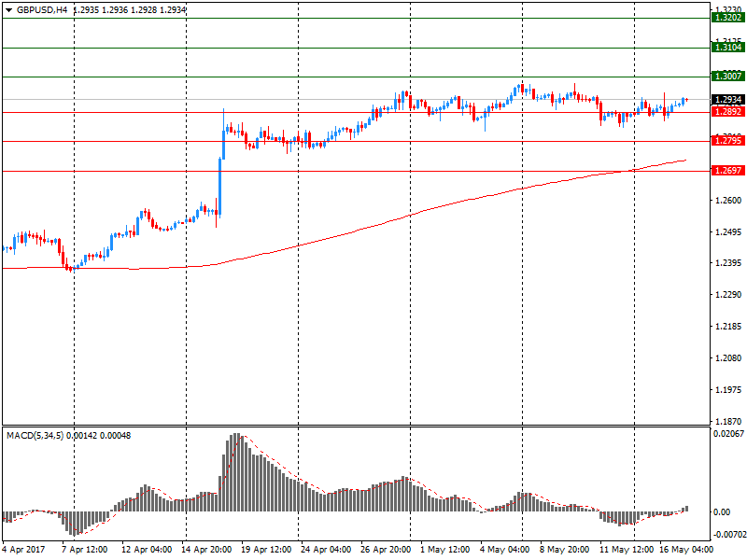Select the current price label 1.2934
The image size is (747, 560).
728,100
